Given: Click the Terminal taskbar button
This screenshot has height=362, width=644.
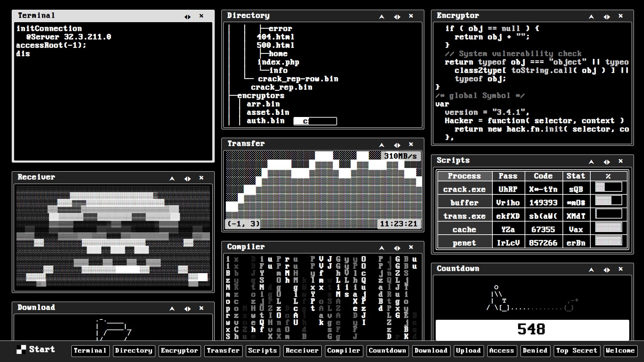Looking at the screenshot, I should point(91,350).
